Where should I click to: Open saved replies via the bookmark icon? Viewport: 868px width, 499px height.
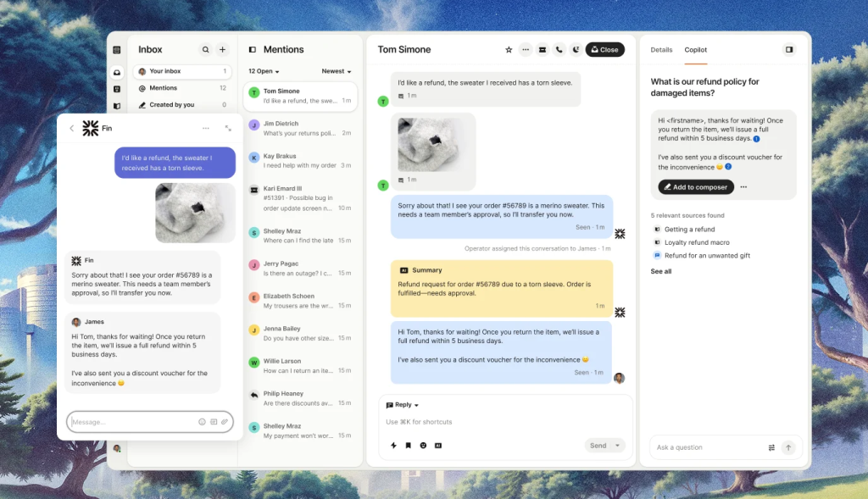point(408,445)
